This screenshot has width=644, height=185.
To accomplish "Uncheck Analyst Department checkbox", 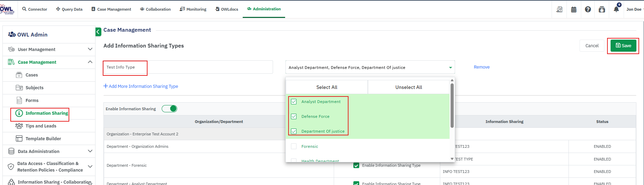I will click(x=294, y=102).
